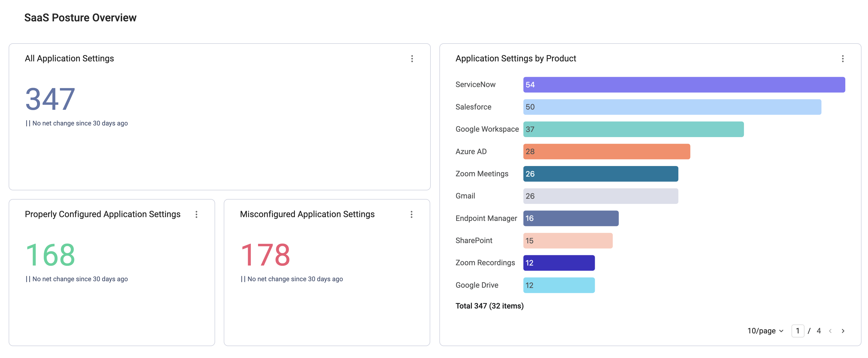The image size is (868, 358).
Task: Click the 'All Application Settings' card title
Action: [x=69, y=58]
